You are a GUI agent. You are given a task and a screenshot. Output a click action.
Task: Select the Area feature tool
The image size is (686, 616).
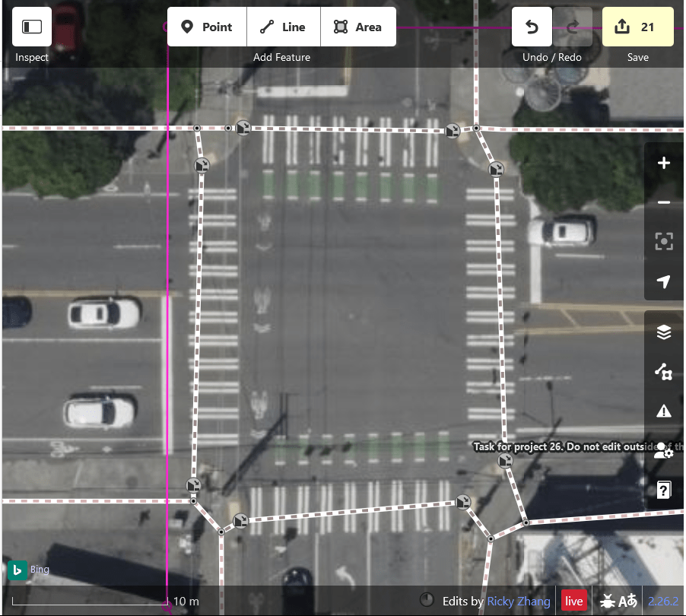358,27
